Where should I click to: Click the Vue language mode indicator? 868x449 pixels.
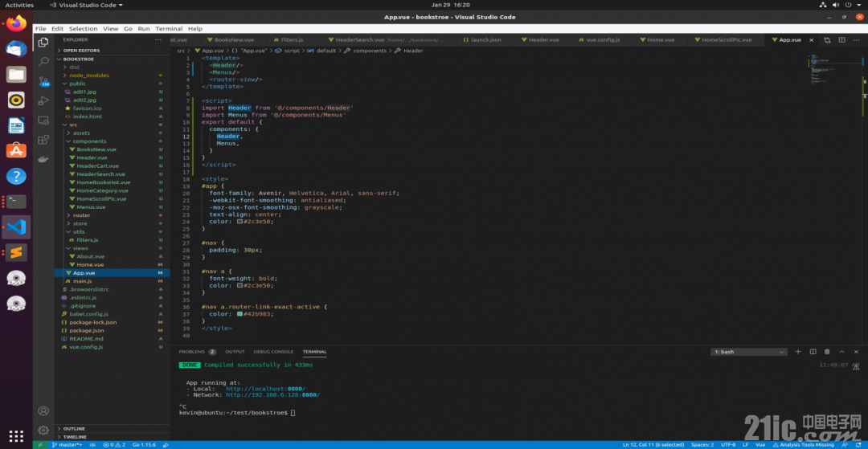coord(760,444)
